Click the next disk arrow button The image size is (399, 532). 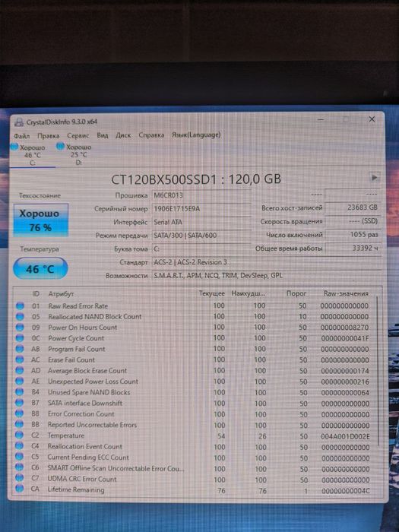[374, 177]
